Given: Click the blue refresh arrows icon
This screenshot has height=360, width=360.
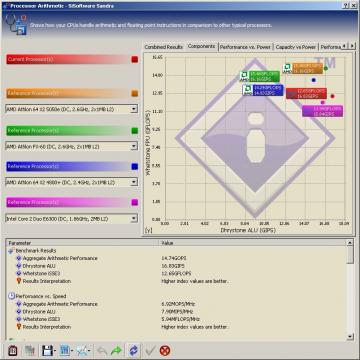Looking at the screenshot, I should point(133,350).
